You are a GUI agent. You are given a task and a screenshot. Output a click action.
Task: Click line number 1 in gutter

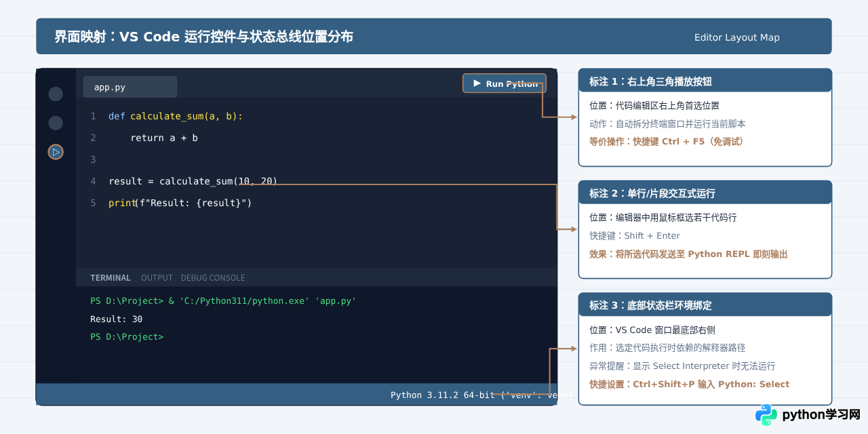(x=93, y=116)
